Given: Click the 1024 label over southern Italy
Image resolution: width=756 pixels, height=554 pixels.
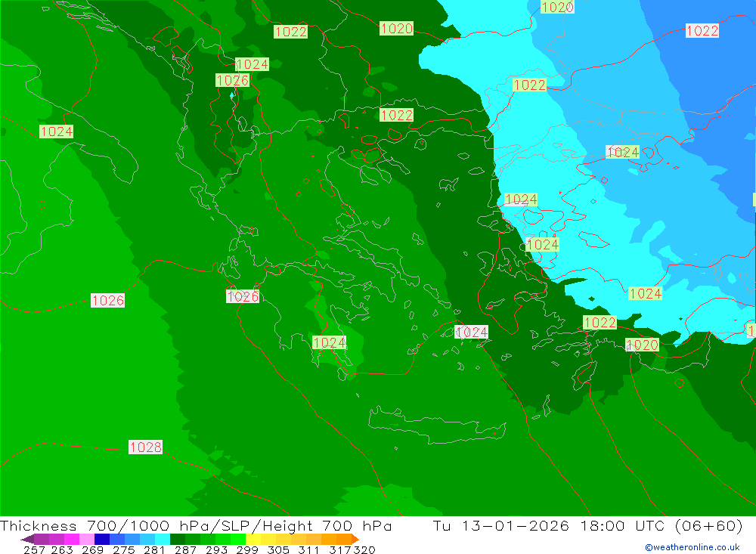Looking at the screenshot, I should pyautogui.click(x=57, y=132).
